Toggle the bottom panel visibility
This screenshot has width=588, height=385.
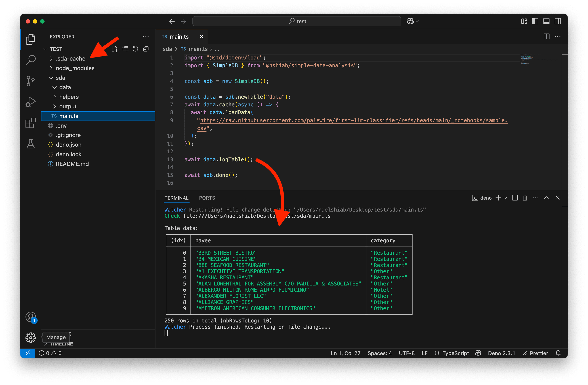click(x=546, y=21)
